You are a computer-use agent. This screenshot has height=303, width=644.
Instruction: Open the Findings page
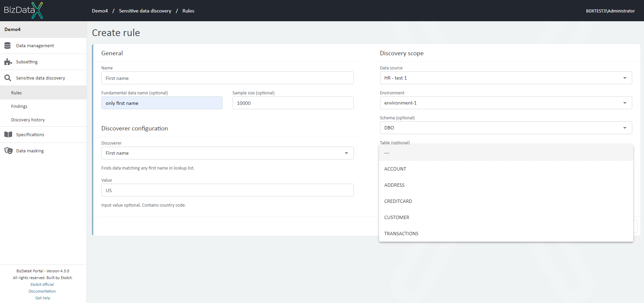click(43, 106)
